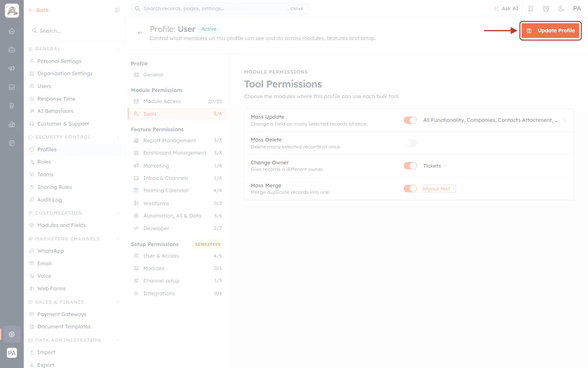Open Payment Gateways settings
The width and height of the screenshot is (588, 368).
coord(62,314)
